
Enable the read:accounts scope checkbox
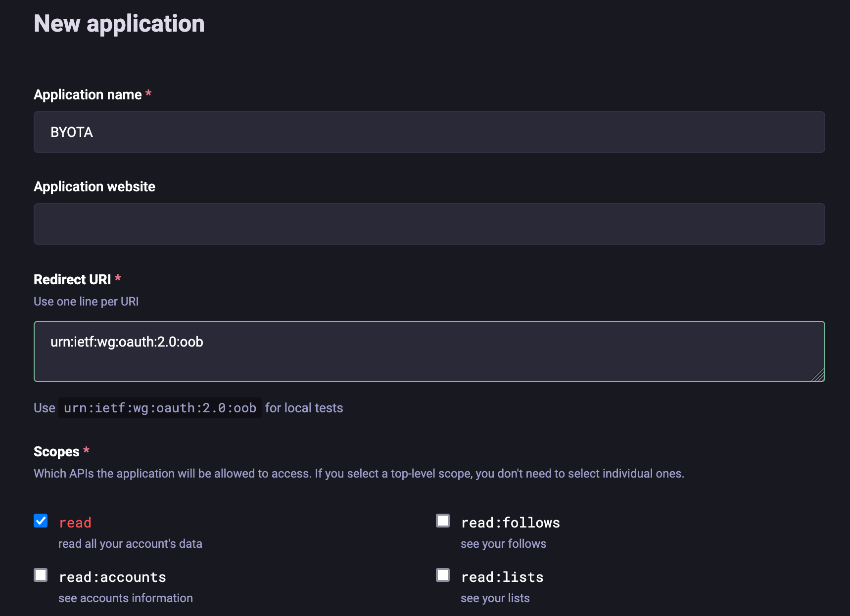pos(41,575)
